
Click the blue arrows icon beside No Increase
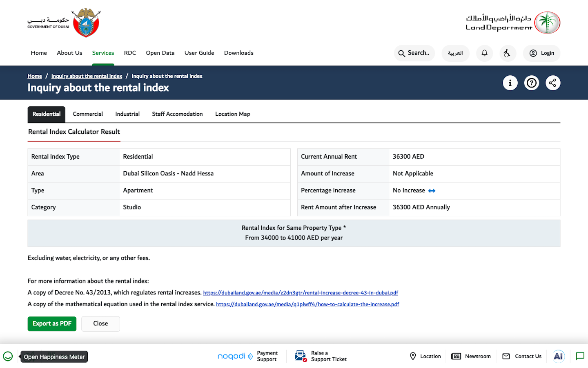pyautogui.click(x=432, y=191)
